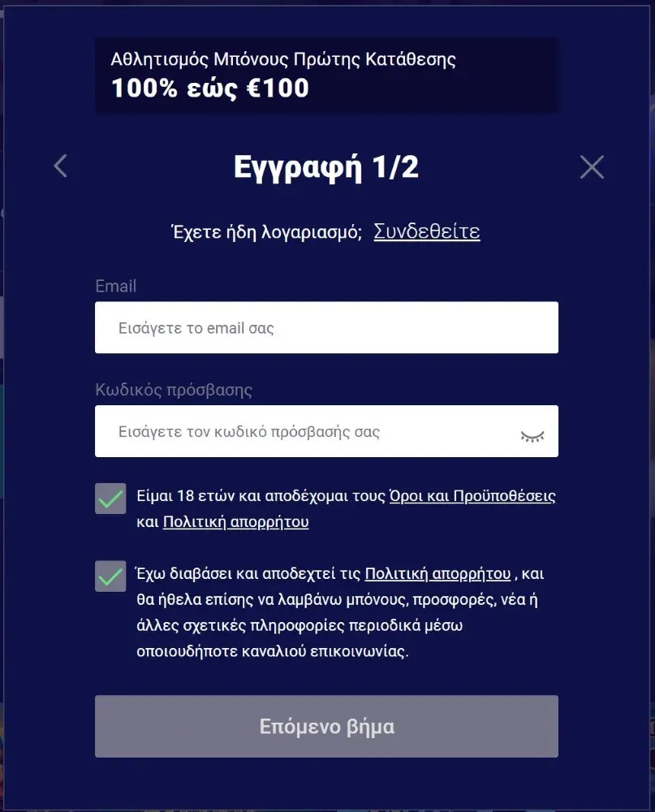This screenshot has width=655, height=812.
Task: Show password with the eye icon
Action: tap(532, 436)
